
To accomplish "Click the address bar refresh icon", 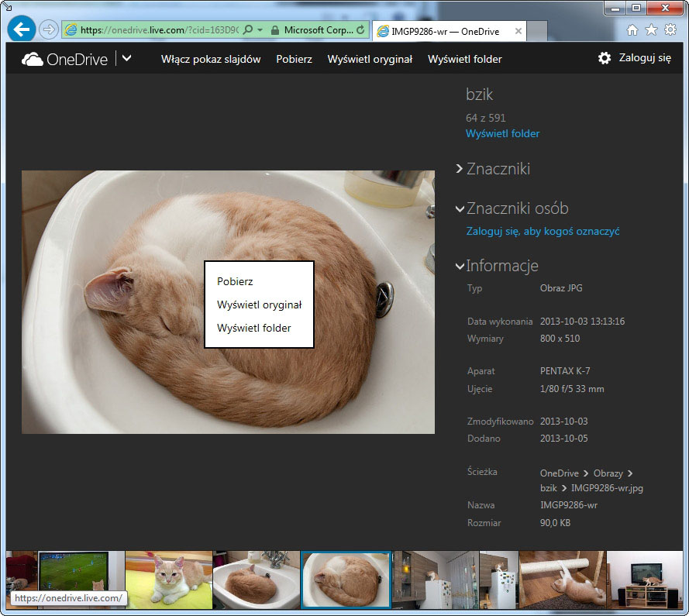I will (x=360, y=30).
